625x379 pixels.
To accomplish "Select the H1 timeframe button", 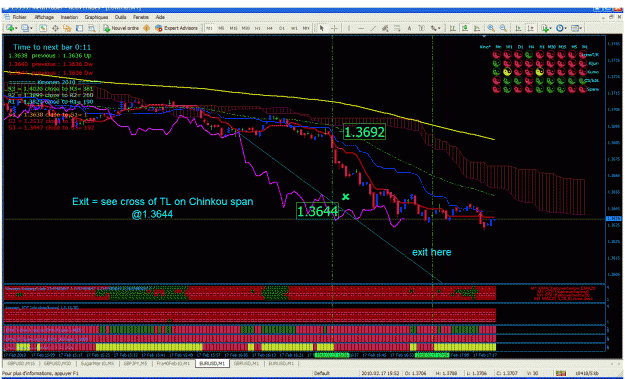I will [257, 28].
